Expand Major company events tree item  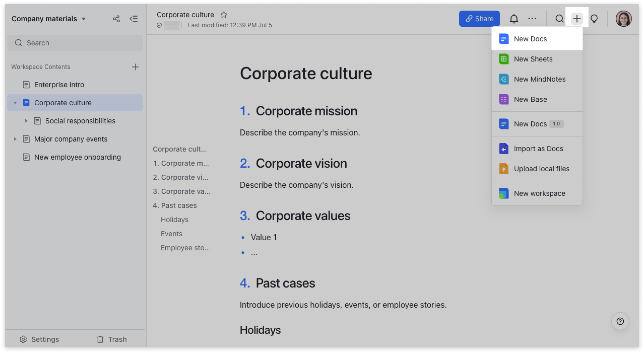tap(15, 139)
